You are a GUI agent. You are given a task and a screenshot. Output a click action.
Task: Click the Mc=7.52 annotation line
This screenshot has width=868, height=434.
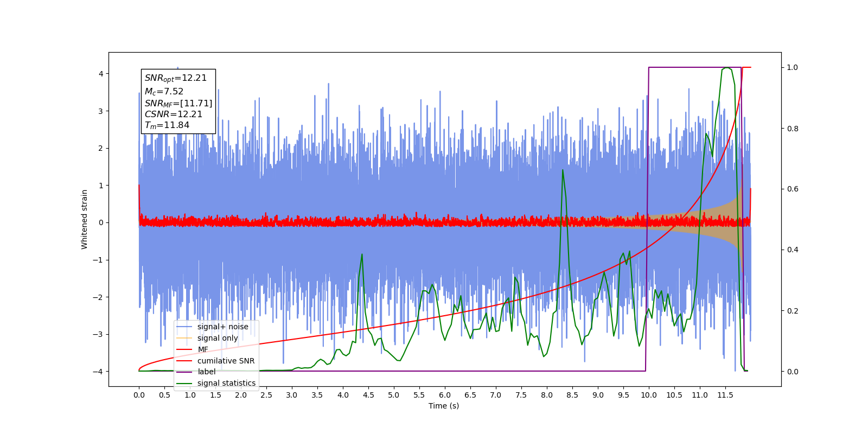pyautogui.click(x=164, y=92)
